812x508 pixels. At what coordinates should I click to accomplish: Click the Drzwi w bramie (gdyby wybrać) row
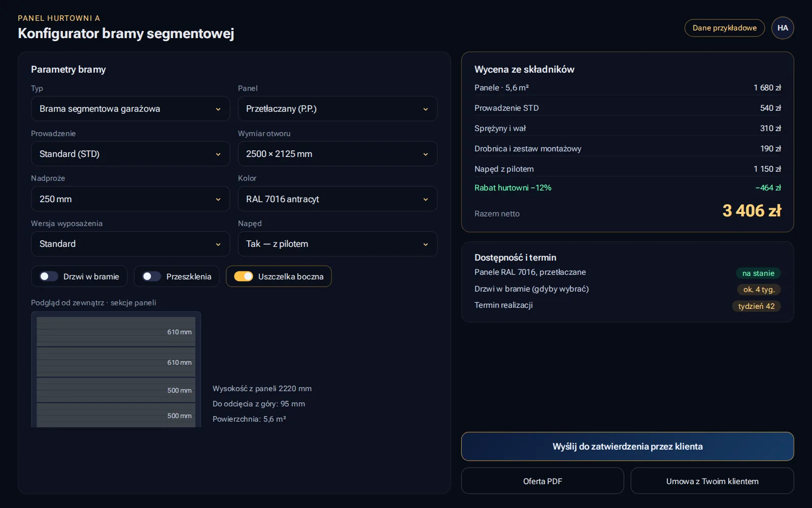click(627, 289)
